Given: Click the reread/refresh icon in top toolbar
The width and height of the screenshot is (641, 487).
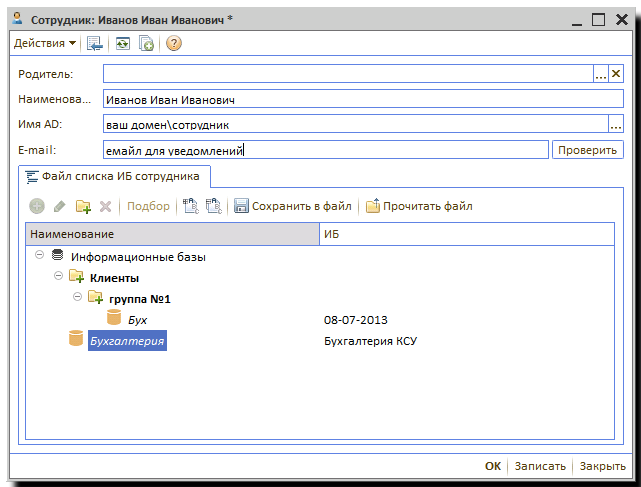Looking at the screenshot, I should pyautogui.click(x=122, y=43).
